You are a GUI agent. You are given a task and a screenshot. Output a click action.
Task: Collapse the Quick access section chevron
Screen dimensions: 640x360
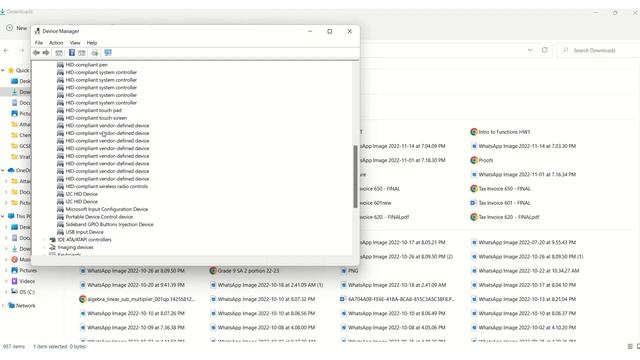point(3,70)
